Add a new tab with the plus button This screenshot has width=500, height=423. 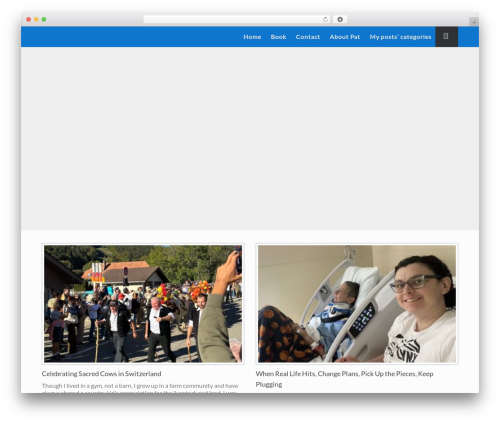pos(474,22)
